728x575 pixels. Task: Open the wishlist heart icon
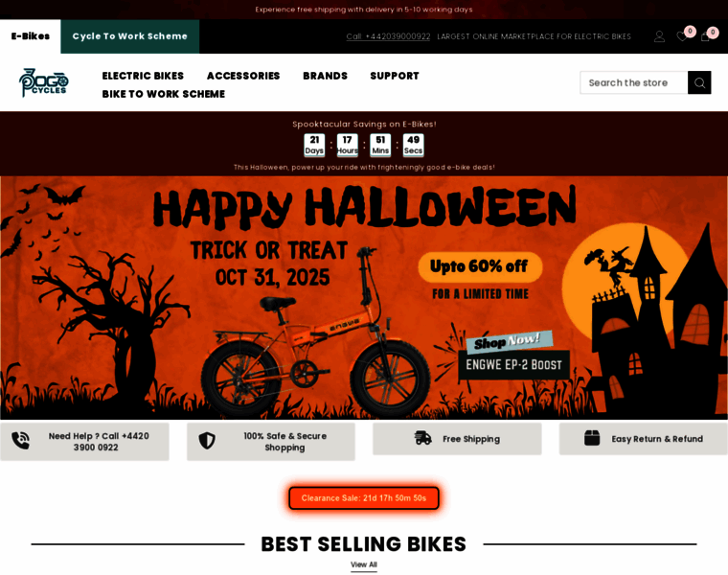tap(682, 36)
